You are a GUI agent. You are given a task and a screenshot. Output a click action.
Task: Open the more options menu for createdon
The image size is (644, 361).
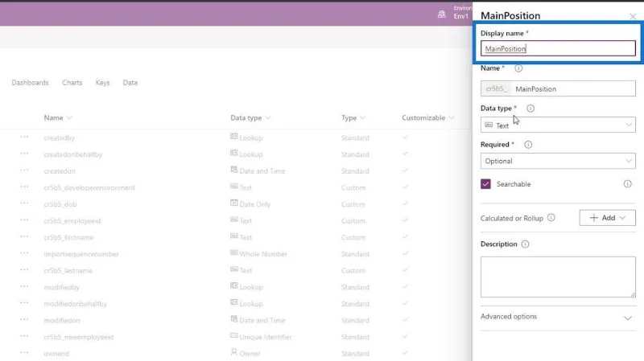[24, 170]
